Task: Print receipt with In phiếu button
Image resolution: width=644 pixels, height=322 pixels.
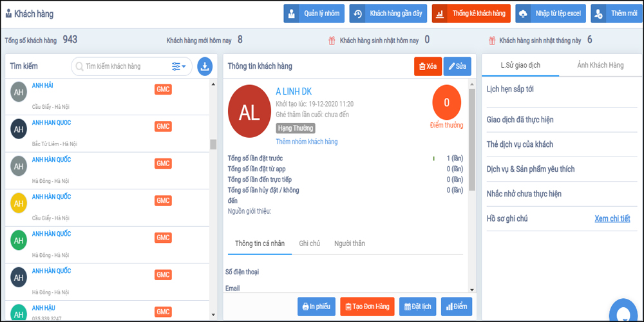Action: tap(316, 307)
